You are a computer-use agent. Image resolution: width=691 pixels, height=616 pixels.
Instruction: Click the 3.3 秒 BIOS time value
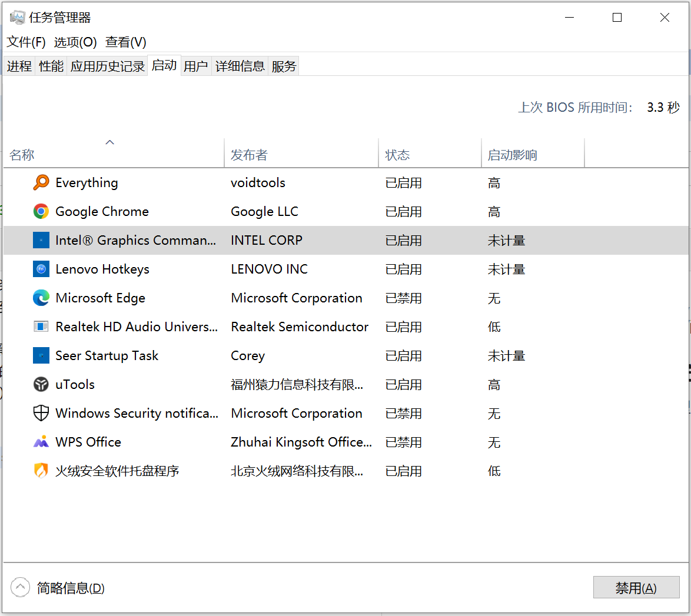(663, 107)
